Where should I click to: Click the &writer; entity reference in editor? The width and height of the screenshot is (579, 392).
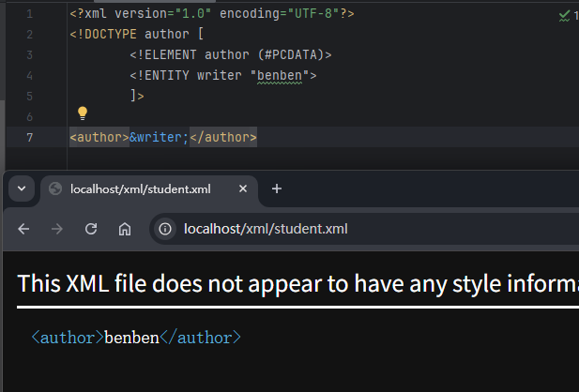pos(159,138)
